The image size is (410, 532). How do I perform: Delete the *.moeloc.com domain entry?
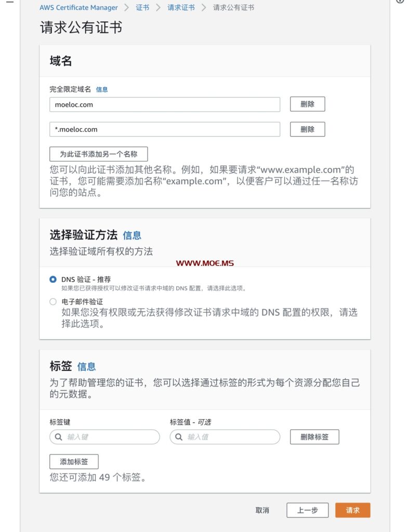307,129
